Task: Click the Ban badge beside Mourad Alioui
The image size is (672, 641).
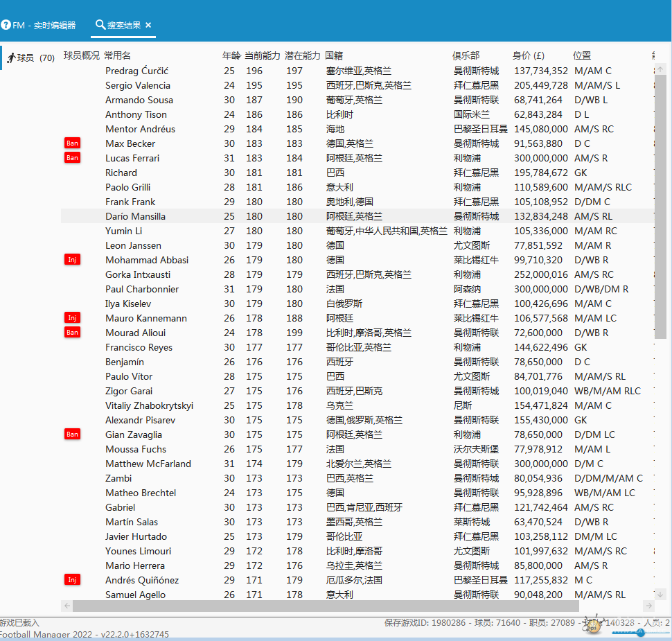Action: pyautogui.click(x=73, y=333)
